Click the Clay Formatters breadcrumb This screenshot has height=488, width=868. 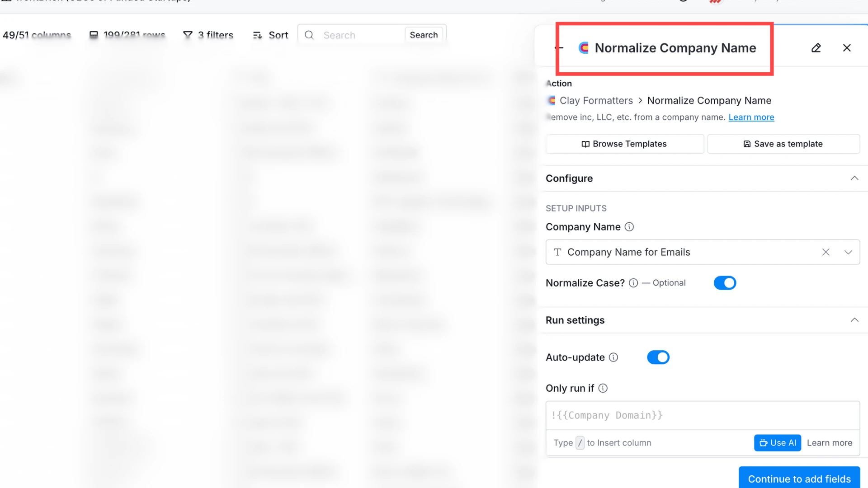click(596, 100)
